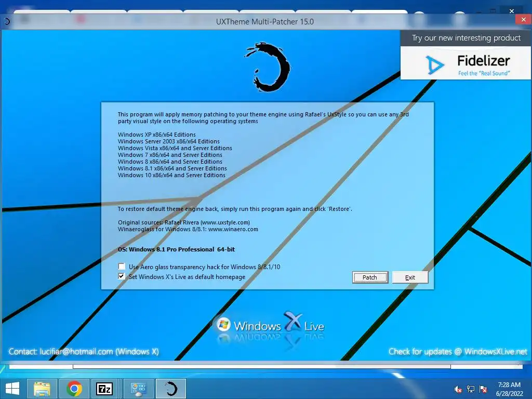Click the Check for updates WindowsXLive.net link
Image resolution: width=532 pixels, height=399 pixels.
[x=458, y=352]
